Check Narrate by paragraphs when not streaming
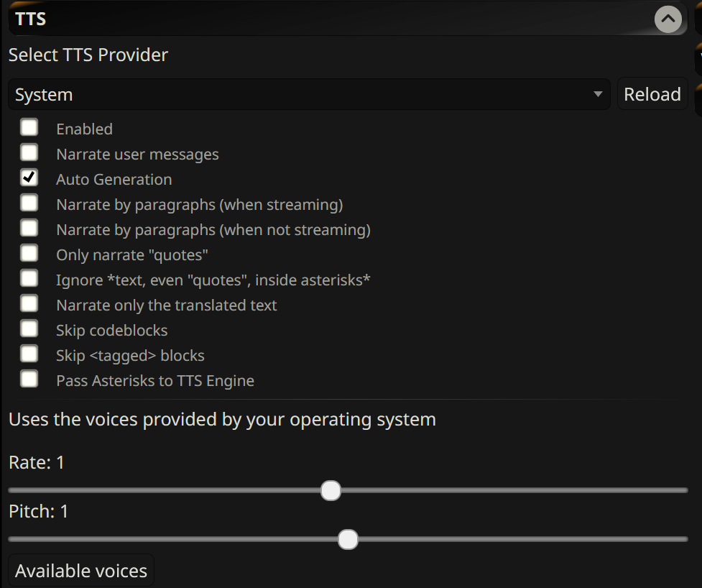The width and height of the screenshot is (702, 588). click(x=29, y=228)
